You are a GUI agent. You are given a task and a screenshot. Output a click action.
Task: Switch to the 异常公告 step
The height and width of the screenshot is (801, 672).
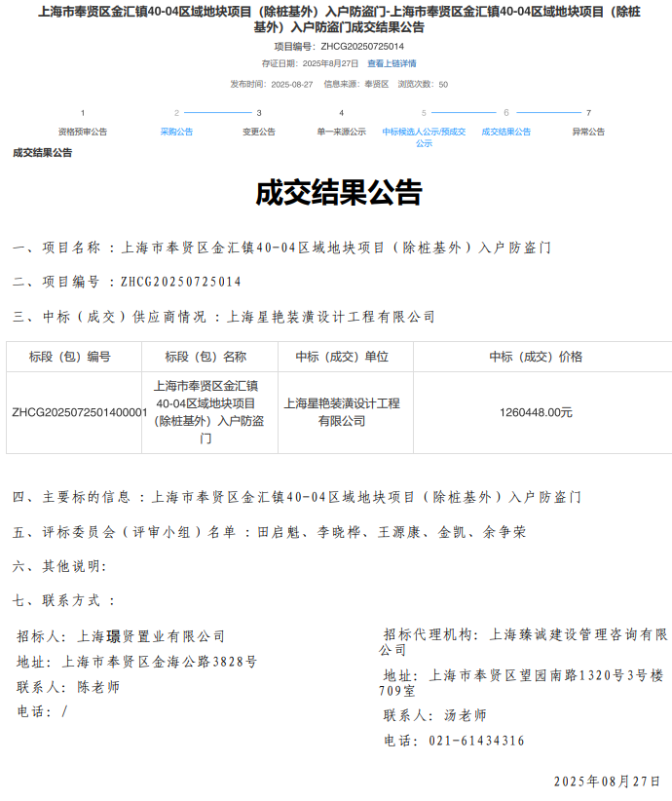pos(588,132)
